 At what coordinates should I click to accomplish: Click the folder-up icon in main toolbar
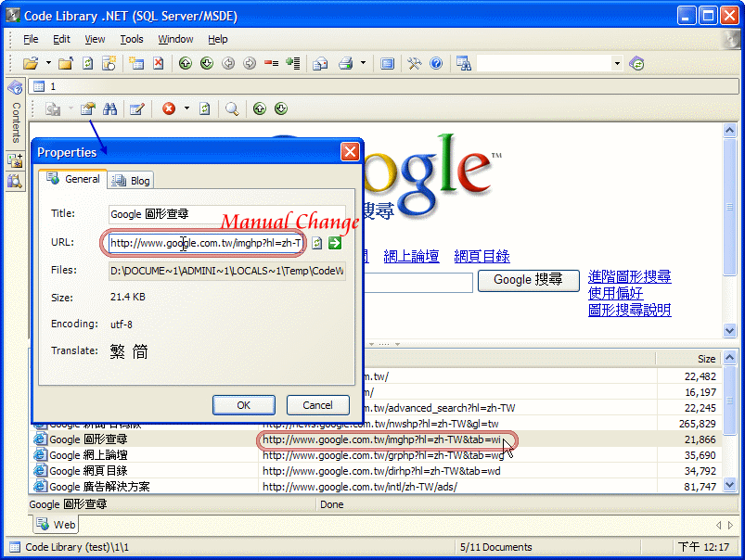66,63
